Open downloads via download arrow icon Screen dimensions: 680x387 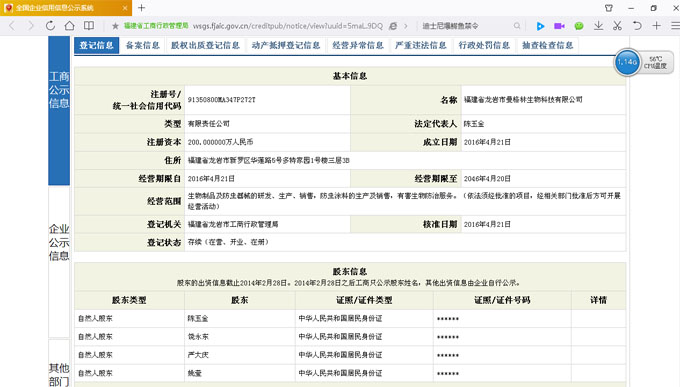tap(598, 26)
